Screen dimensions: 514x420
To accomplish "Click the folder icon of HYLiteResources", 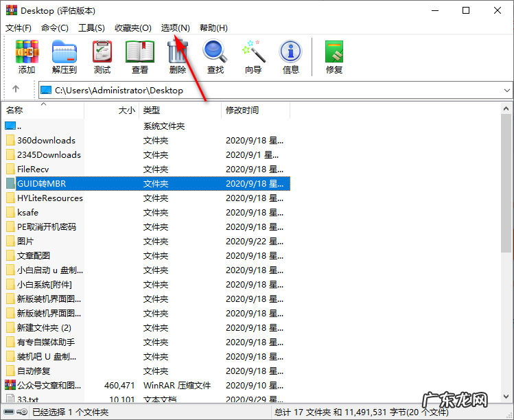I will click(x=10, y=198).
